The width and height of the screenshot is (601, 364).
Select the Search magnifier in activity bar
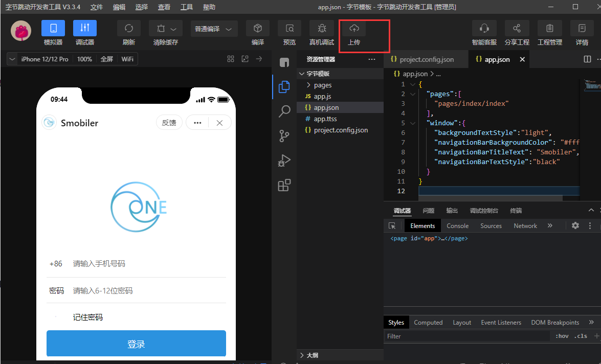click(x=284, y=111)
